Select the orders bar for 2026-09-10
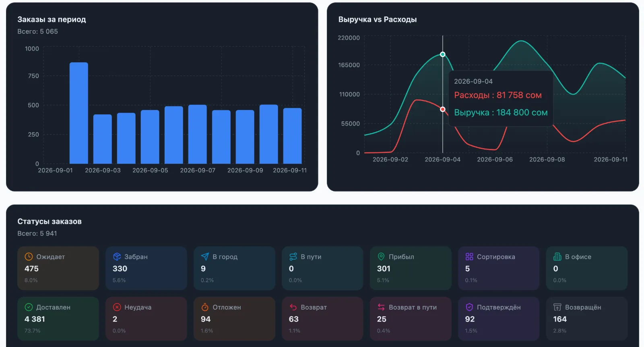The image size is (644, 347). 269,134
